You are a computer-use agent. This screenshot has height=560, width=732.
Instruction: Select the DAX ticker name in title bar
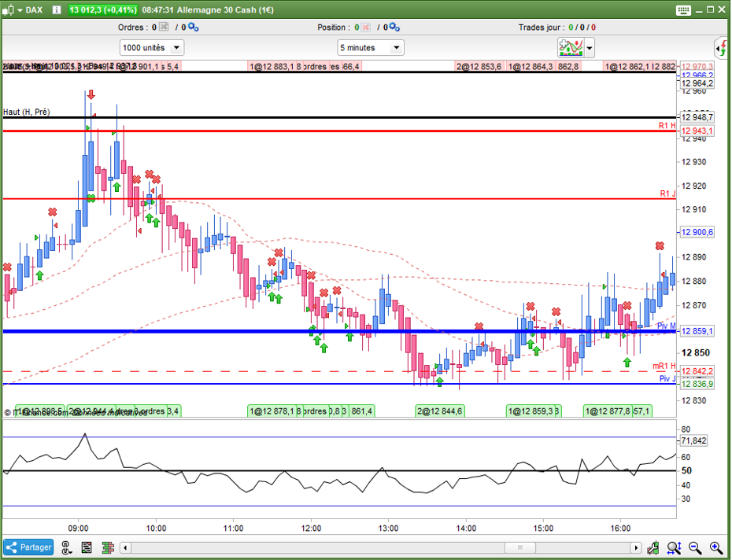pos(34,9)
